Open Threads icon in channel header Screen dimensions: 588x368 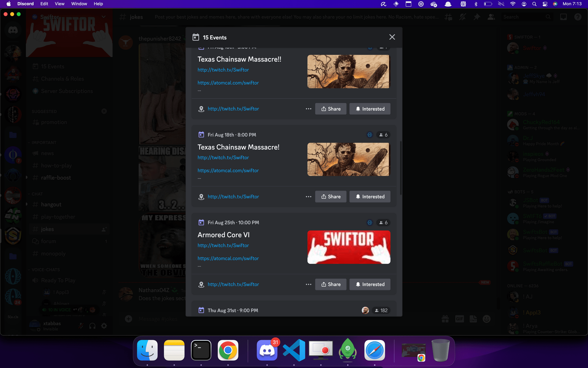pos(448,17)
